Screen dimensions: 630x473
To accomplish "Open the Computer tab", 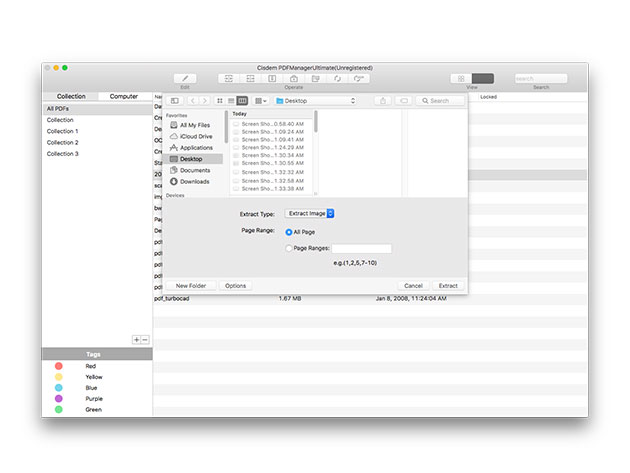I will click(124, 96).
